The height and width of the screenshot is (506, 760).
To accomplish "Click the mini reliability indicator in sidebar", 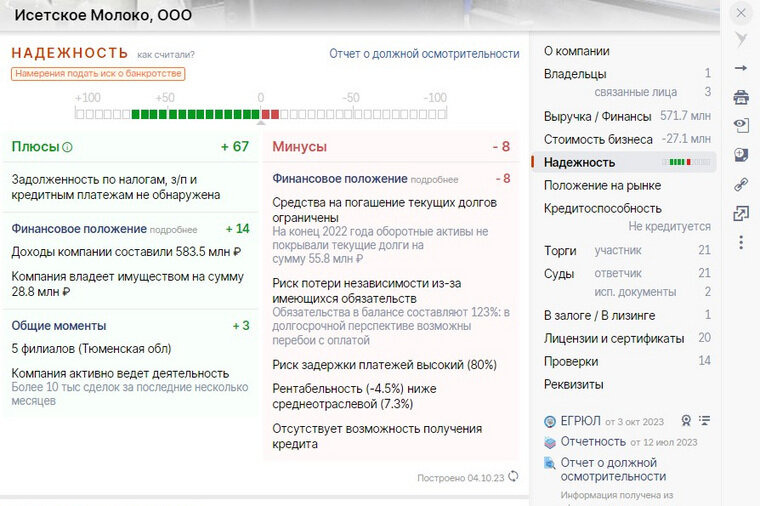I will click(686, 162).
